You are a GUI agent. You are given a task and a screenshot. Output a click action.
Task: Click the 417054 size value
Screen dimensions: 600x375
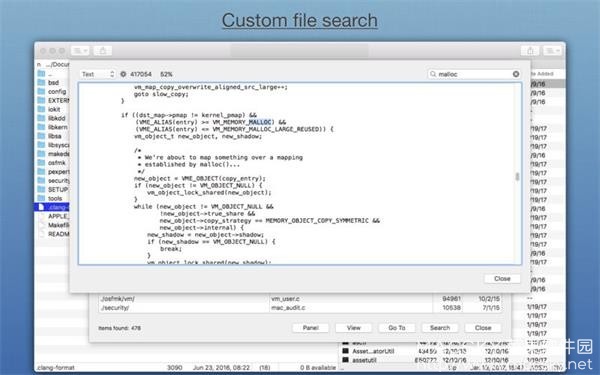click(x=141, y=74)
